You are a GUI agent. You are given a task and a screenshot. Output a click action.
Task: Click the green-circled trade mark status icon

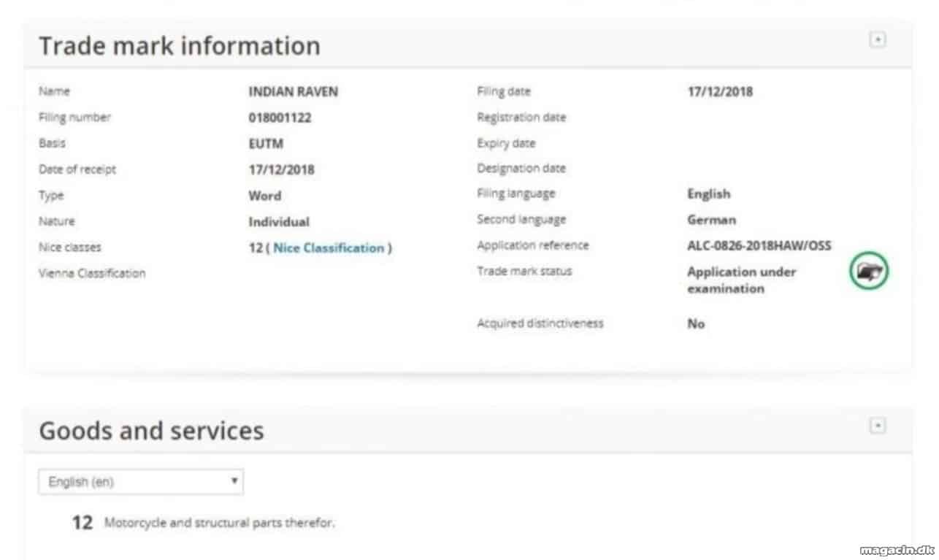pyautogui.click(x=869, y=271)
